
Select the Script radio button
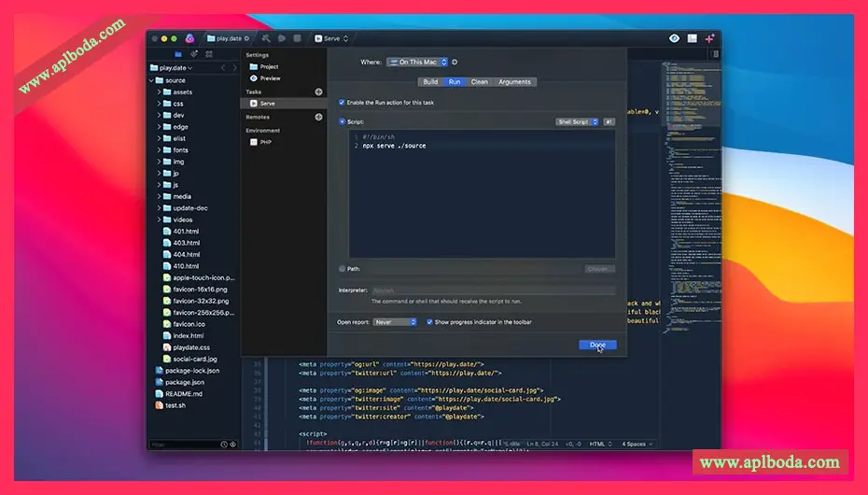(x=342, y=121)
